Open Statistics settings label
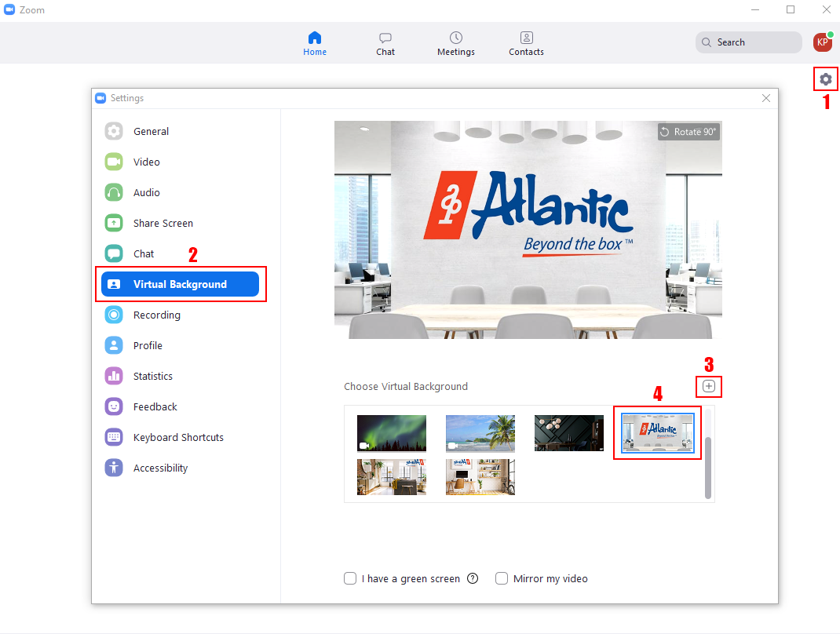Screen dimensions: 840x634 tap(152, 376)
